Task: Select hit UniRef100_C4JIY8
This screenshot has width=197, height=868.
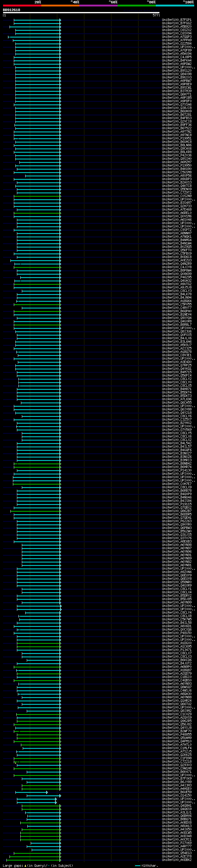Action: pyautogui.click(x=176, y=267)
